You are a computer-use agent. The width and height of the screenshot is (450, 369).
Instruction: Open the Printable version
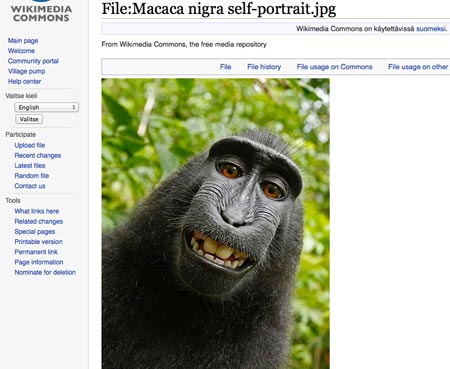click(x=38, y=242)
